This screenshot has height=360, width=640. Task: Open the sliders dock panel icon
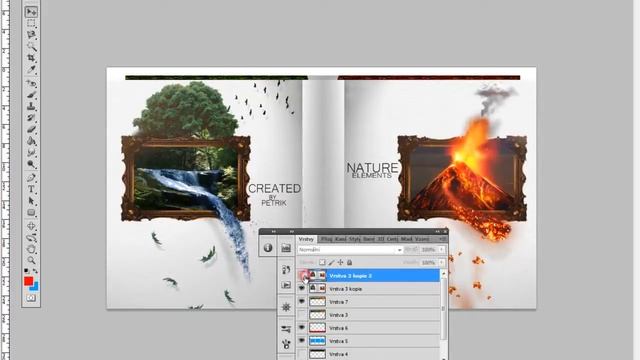pyautogui.click(x=286, y=329)
